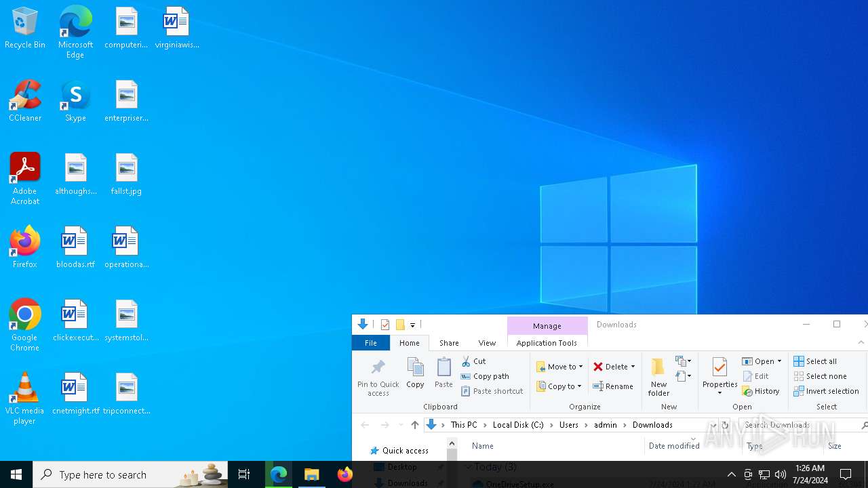Open Delete dropdown arrow
Screen dimensions: 868x488
point(633,367)
